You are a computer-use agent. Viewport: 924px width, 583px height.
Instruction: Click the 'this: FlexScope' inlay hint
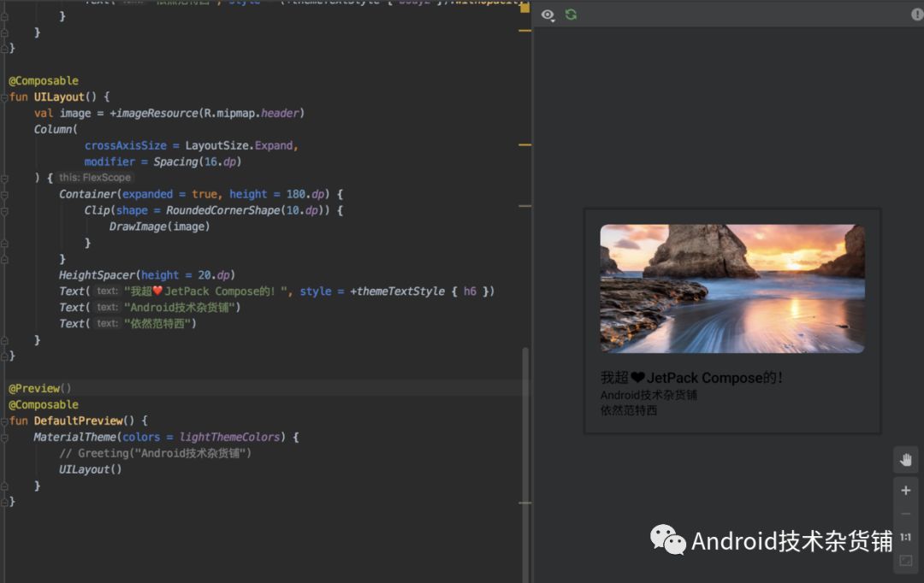95,178
